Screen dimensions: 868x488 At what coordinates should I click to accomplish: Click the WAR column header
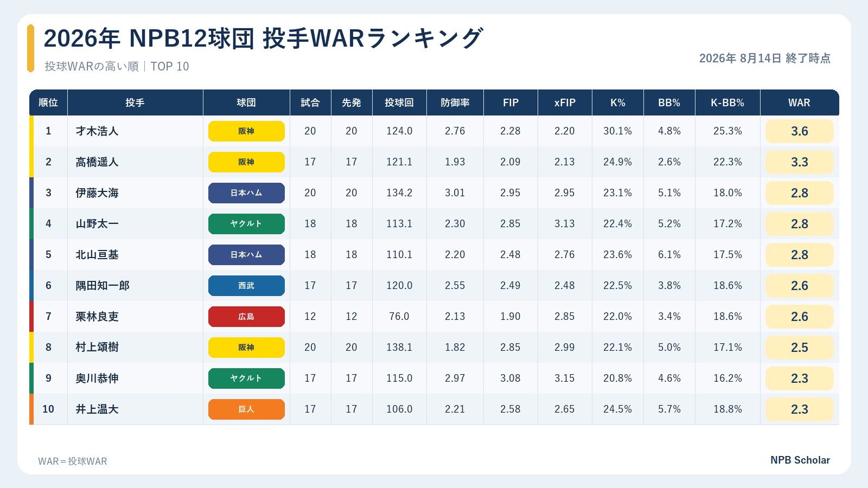(x=799, y=102)
